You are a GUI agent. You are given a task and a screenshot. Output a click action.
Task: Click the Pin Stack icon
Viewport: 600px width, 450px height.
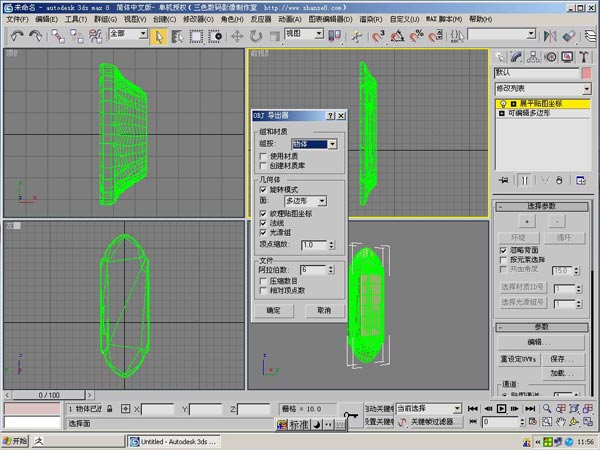tap(504, 180)
